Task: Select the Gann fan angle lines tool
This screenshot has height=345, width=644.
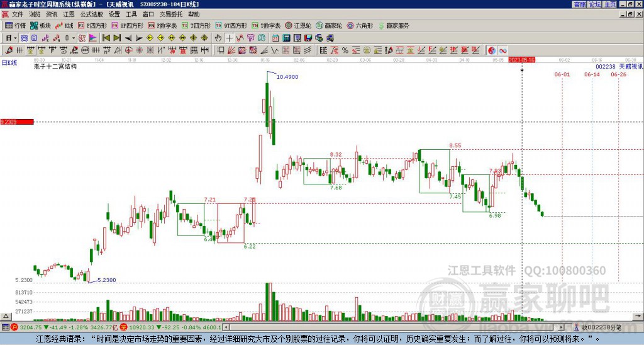Action: (x=231, y=50)
